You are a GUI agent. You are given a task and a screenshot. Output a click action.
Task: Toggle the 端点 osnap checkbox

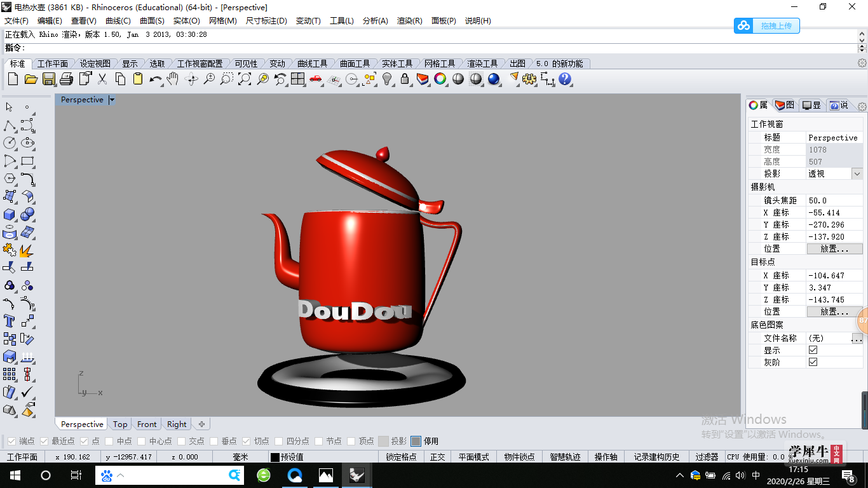(11, 441)
